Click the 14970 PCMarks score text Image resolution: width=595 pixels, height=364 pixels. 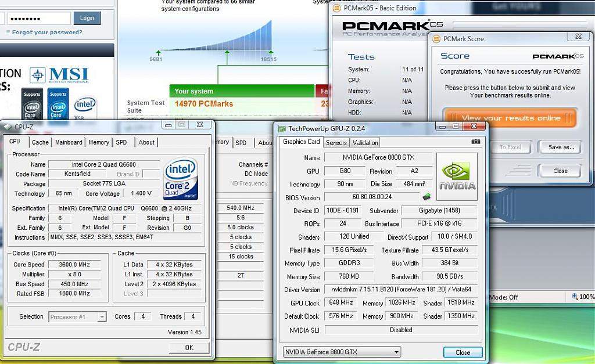coord(204,104)
